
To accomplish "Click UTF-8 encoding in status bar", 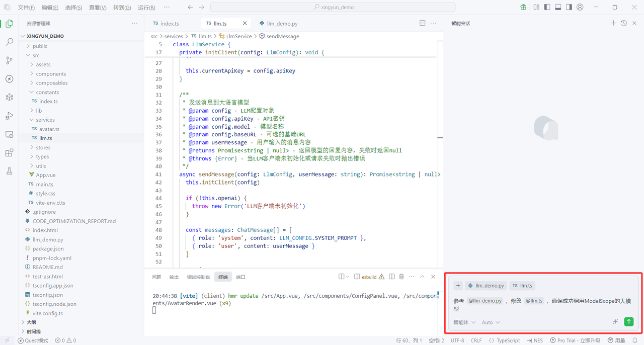I will pyautogui.click(x=457, y=340).
